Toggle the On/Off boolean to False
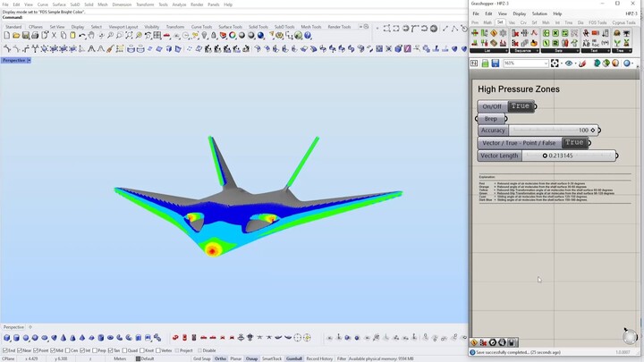The width and height of the screenshot is (644, 362). (x=521, y=106)
